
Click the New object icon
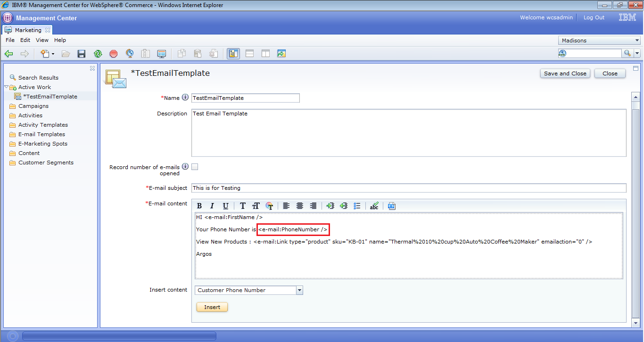[45, 54]
